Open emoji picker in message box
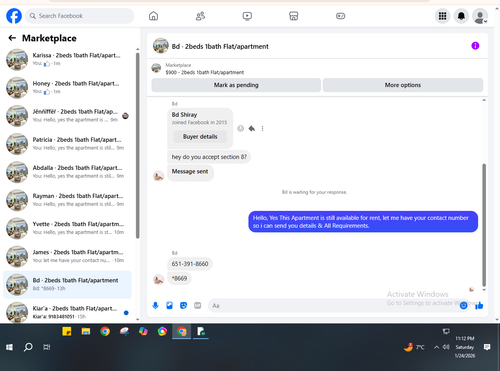 click(x=463, y=305)
